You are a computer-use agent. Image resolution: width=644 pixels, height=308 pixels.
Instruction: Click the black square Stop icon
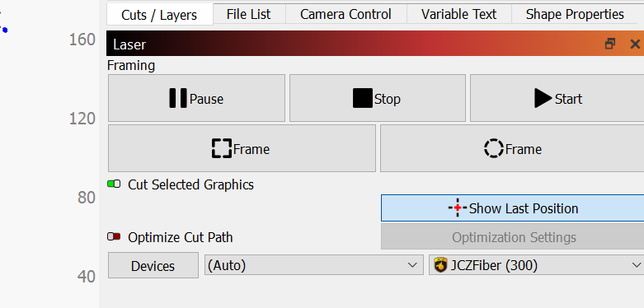pyautogui.click(x=363, y=99)
